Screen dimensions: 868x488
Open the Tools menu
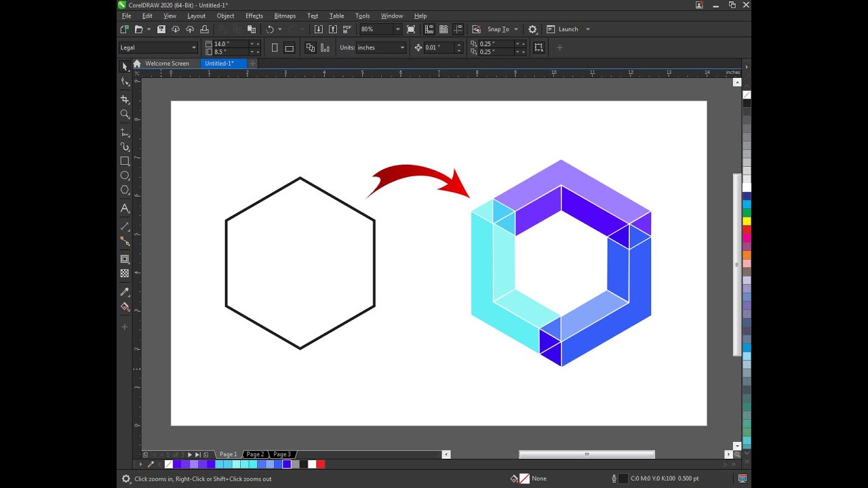point(363,16)
